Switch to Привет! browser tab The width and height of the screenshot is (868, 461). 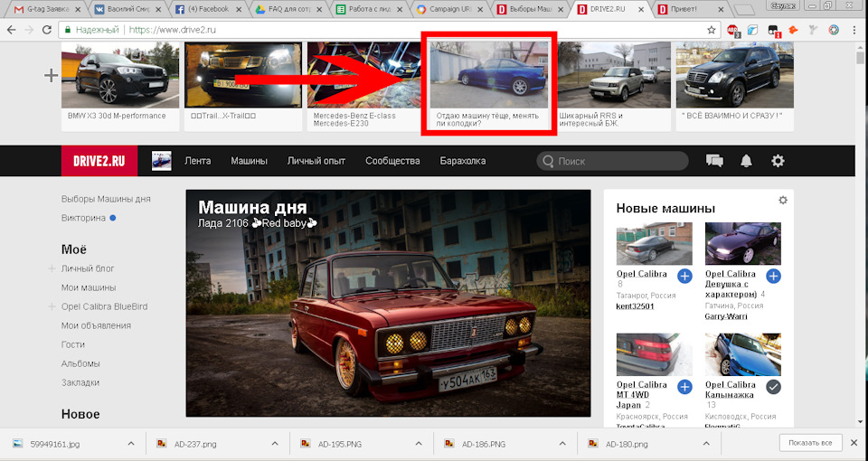coord(692,9)
